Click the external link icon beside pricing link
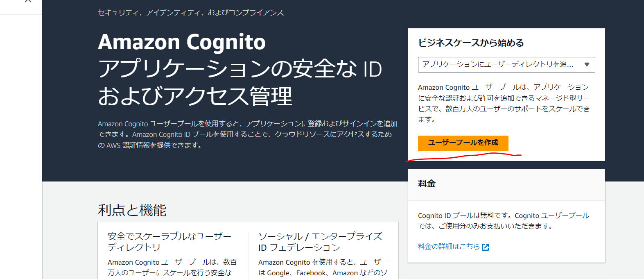The width and height of the screenshot is (644, 279). tap(486, 247)
